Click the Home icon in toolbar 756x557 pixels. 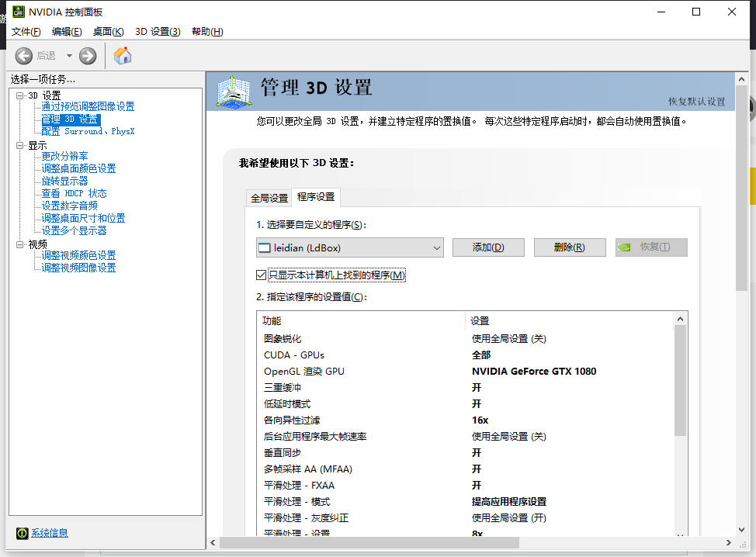tap(123, 56)
